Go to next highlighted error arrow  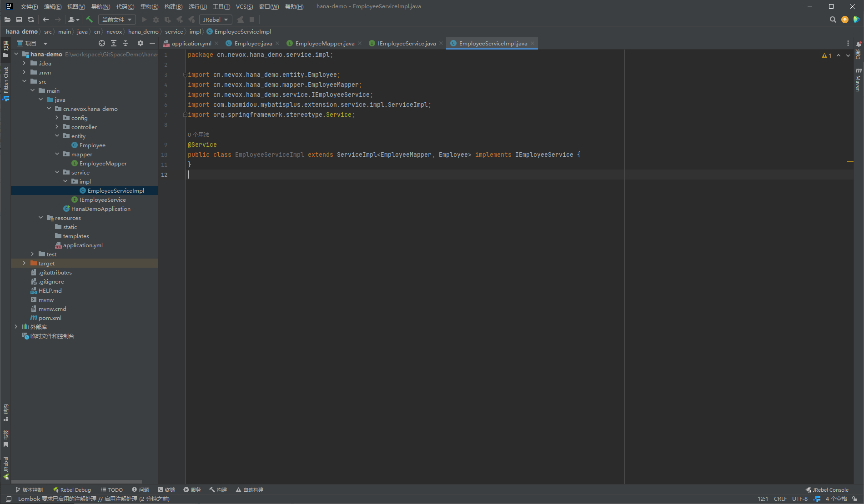(x=848, y=55)
